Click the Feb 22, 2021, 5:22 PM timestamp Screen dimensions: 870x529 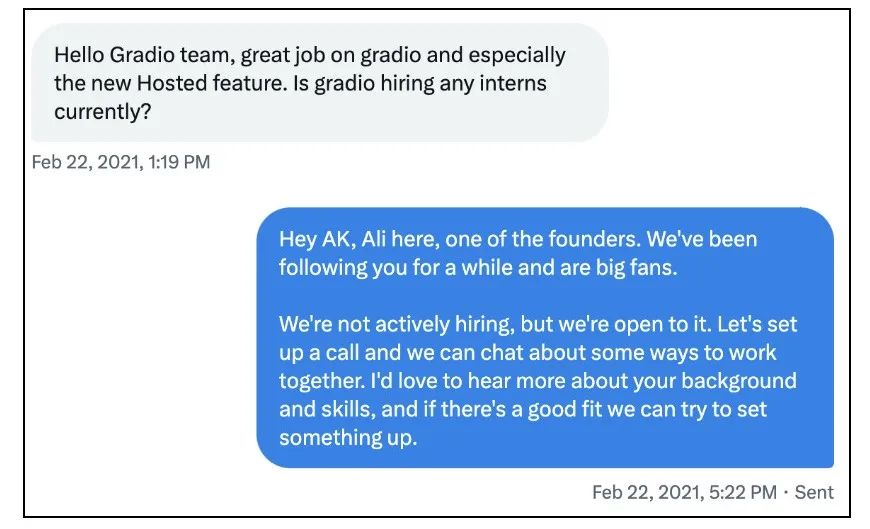[x=684, y=492]
